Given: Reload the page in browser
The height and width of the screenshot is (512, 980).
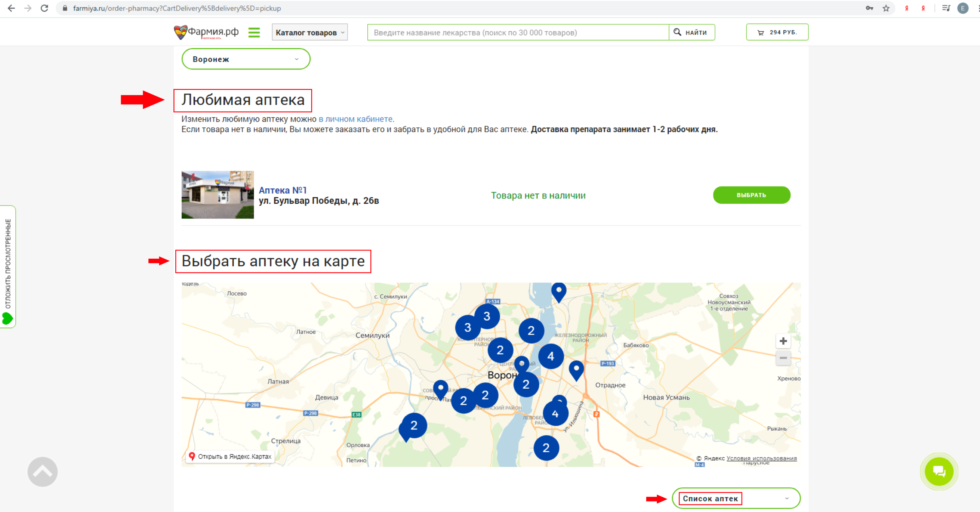Looking at the screenshot, I should (x=44, y=8).
